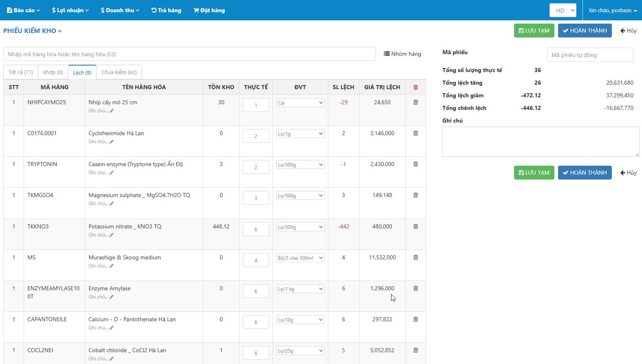
Task: Switch to the Chưa kiểm (62) tab
Action: pos(119,72)
